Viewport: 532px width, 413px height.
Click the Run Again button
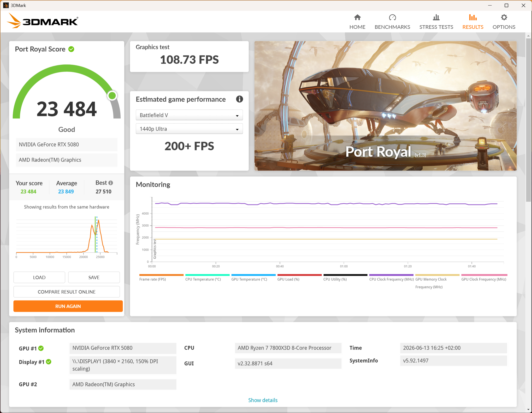tap(68, 306)
